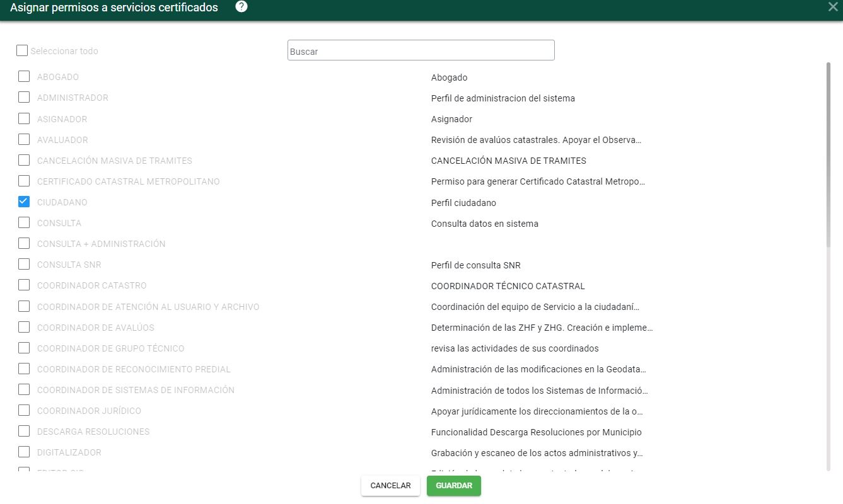Select the COORDINADOR CATASTRO checkbox
This screenshot has width=843, height=504.
[x=24, y=285]
